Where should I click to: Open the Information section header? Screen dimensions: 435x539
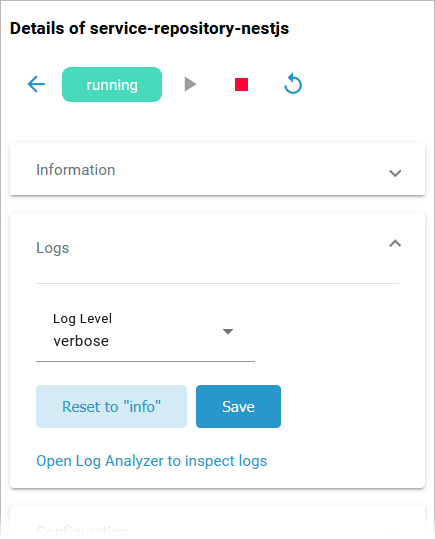pos(217,170)
